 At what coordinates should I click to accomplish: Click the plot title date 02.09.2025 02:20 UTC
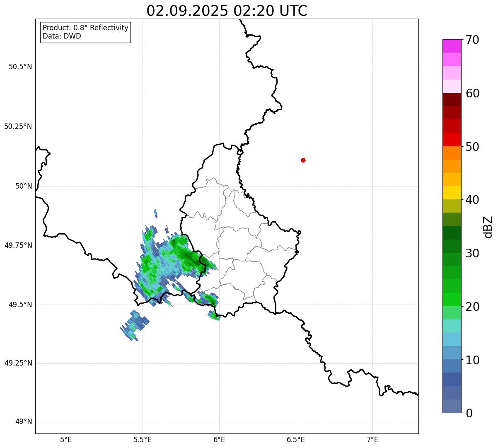coord(227,11)
